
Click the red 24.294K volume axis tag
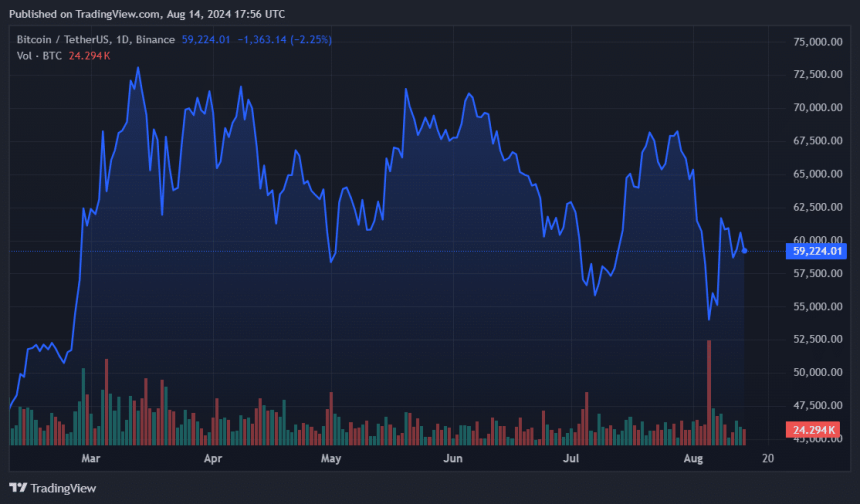coord(814,430)
